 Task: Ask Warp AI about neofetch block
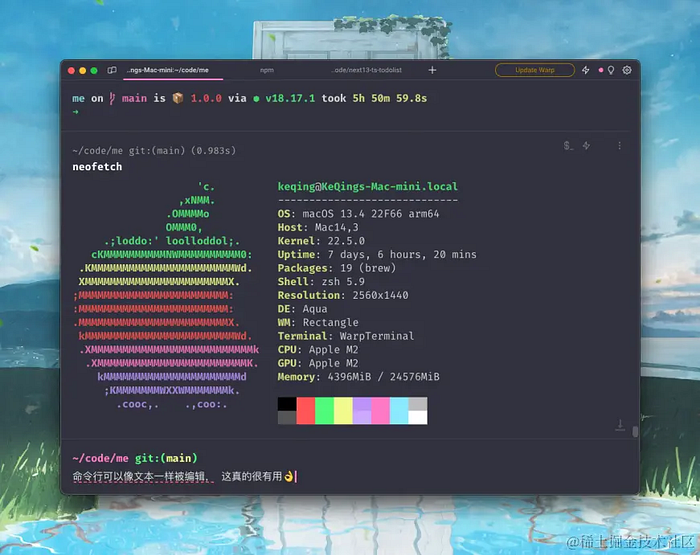[x=586, y=146]
